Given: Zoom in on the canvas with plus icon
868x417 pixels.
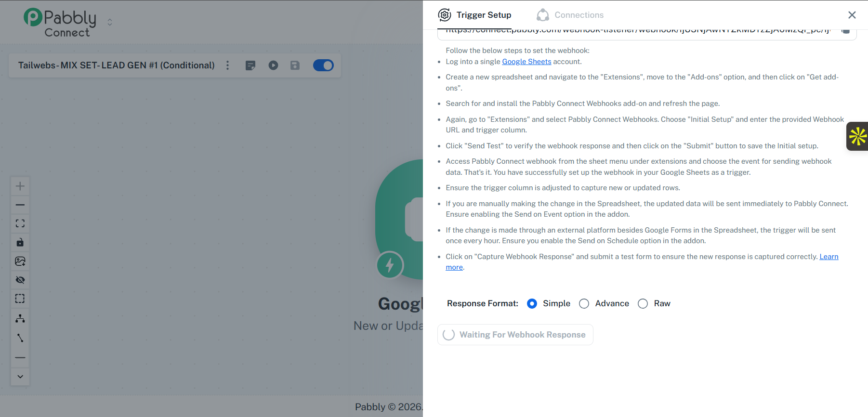Looking at the screenshot, I should pyautogui.click(x=20, y=186).
